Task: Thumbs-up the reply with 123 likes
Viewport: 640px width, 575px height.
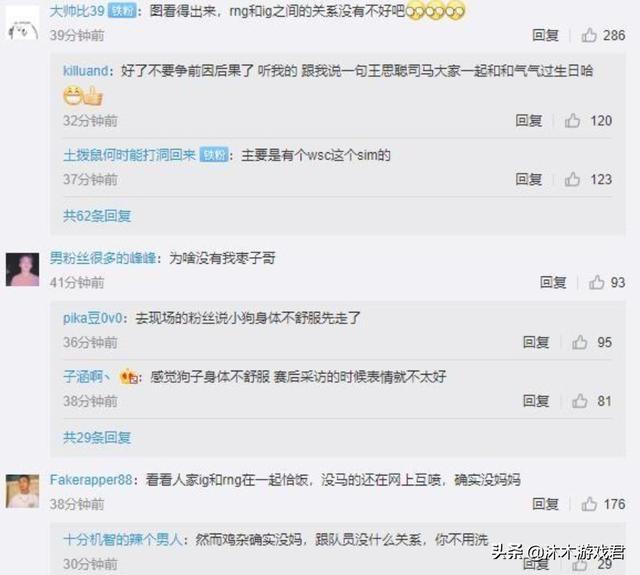Action: tap(572, 179)
